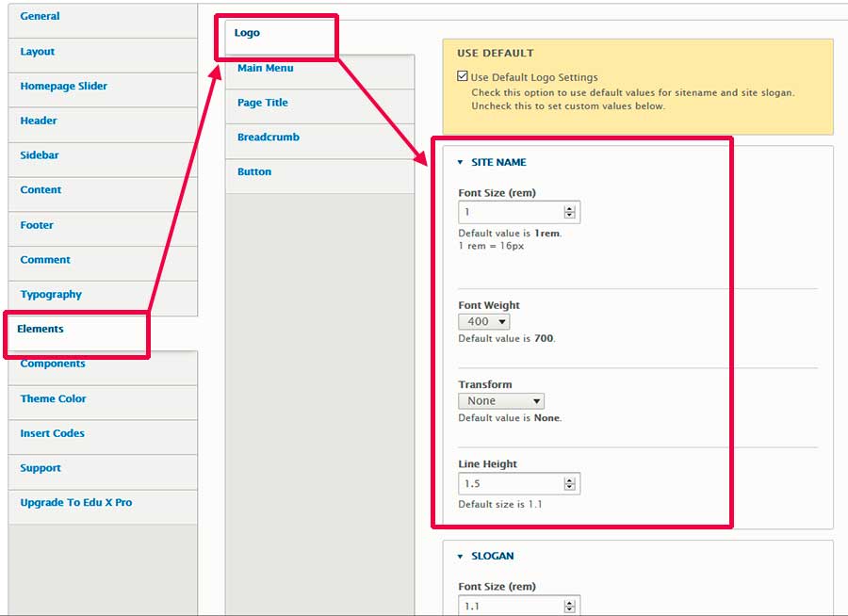This screenshot has height=616, width=848.
Task: Adjust Site Name Font Size stepper arrows
Action: 569,213
